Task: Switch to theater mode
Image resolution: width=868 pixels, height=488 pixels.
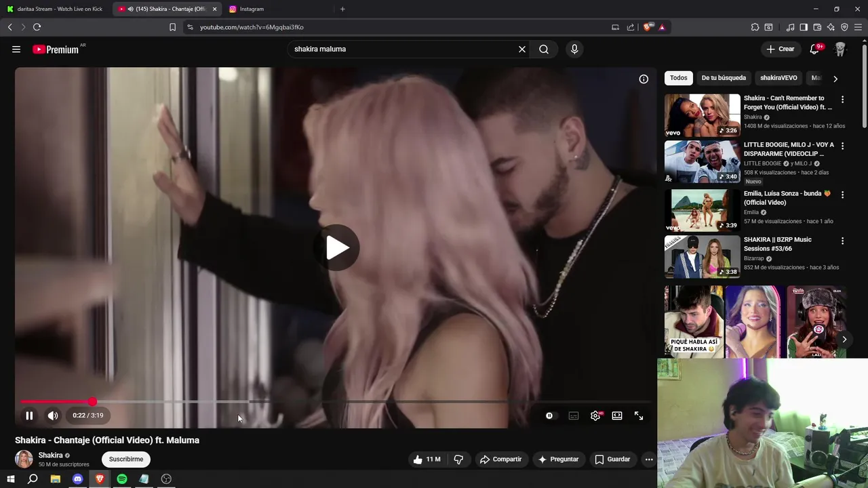Action: pos(617,415)
